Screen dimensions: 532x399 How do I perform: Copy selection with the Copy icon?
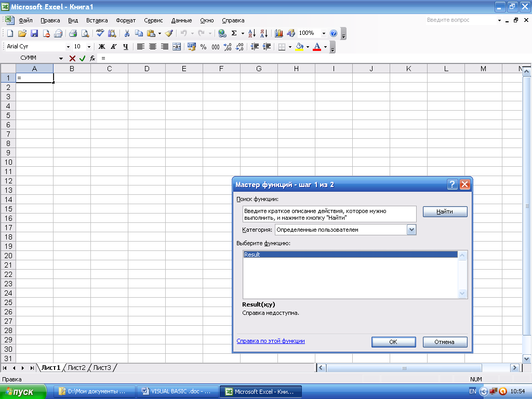tap(139, 33)
